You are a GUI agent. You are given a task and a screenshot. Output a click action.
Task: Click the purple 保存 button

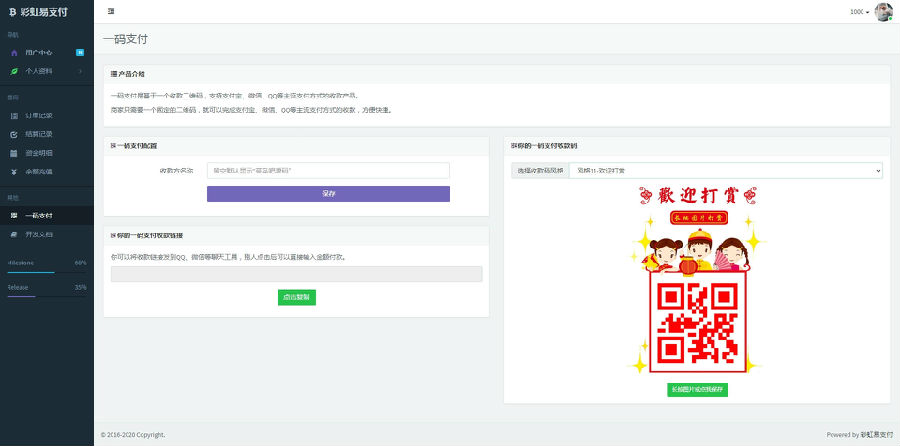point(328,194)
